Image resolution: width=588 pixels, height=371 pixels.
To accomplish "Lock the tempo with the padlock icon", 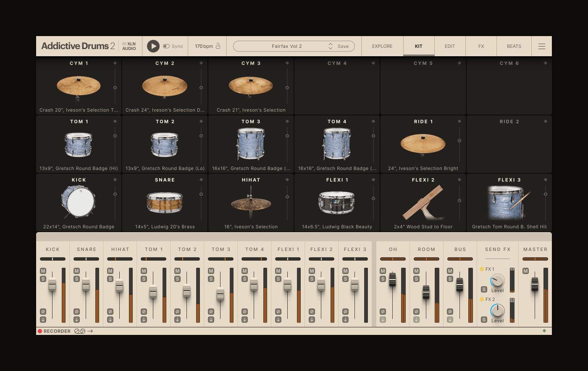I will pos(218,46).
